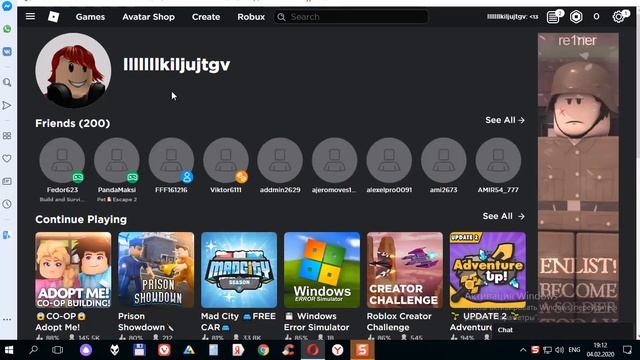Open Windows Error Simulator game thumbnail
The width and height of the screenshot is (640, 360).
(x=322, y=270)
